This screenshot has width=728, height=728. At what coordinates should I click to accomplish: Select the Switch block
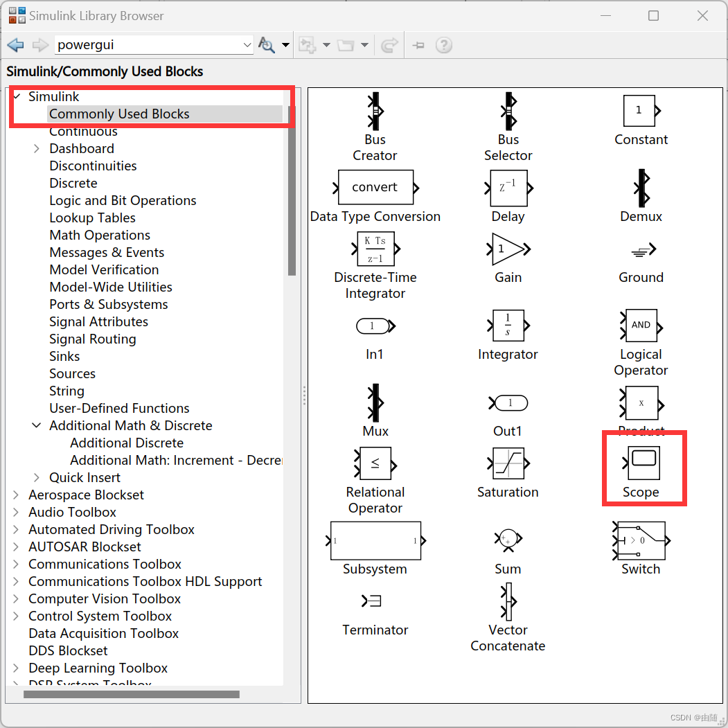pyautogui.click(x=641, y=540)
